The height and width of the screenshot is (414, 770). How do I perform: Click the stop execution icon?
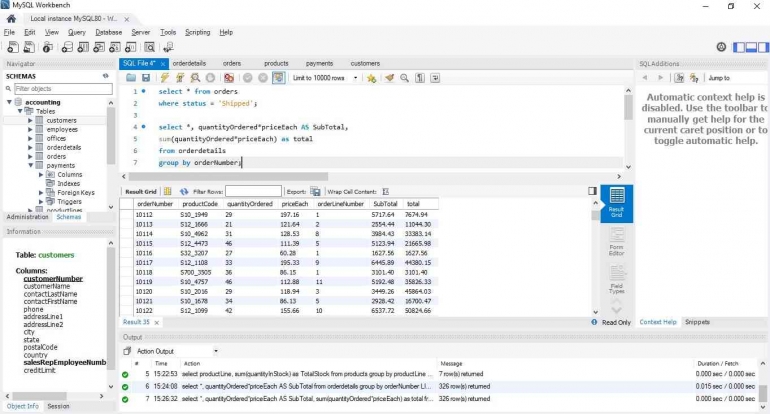[210, 78]
